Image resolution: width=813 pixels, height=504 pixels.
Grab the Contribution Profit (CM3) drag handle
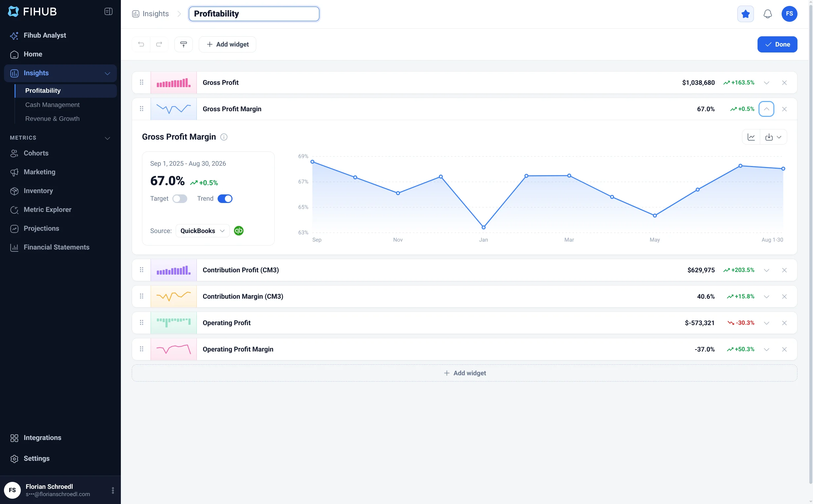141,270
